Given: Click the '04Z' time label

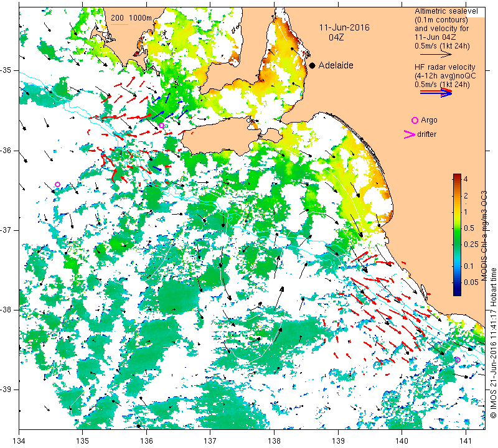Looking at the screenshot, I should pyautogui.click(x=336, y=37).
